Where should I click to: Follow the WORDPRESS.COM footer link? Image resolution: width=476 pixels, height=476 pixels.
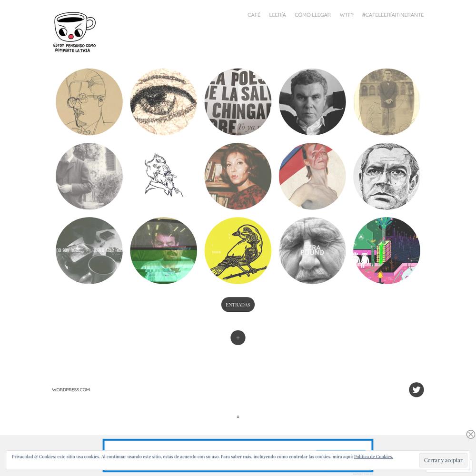pyautogui.click(x=71, y=389)
